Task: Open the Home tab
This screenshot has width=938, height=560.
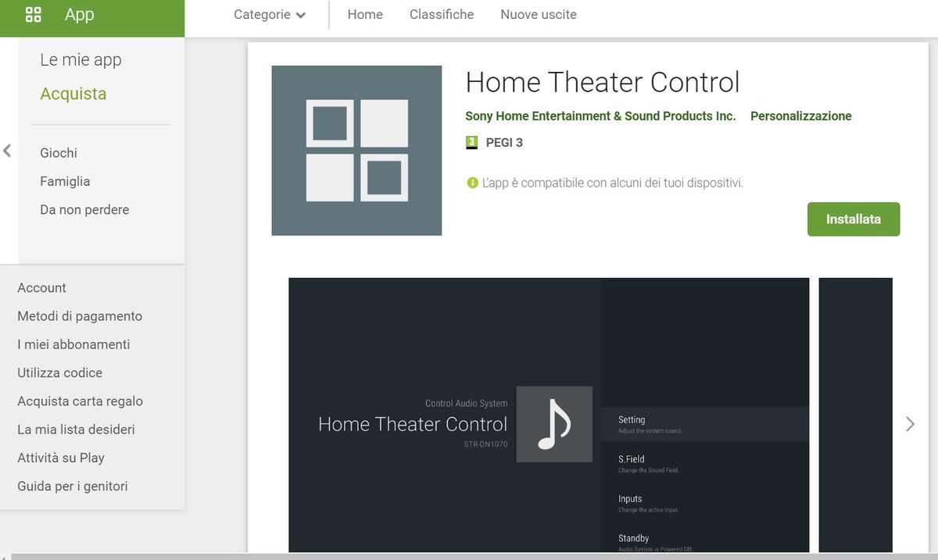Action: coord(365,15)
